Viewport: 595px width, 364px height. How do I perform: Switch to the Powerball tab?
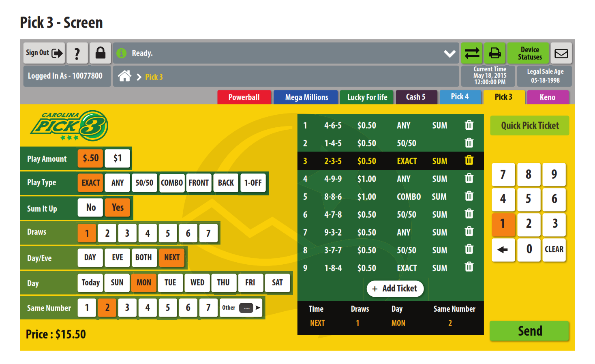[244, 97]
